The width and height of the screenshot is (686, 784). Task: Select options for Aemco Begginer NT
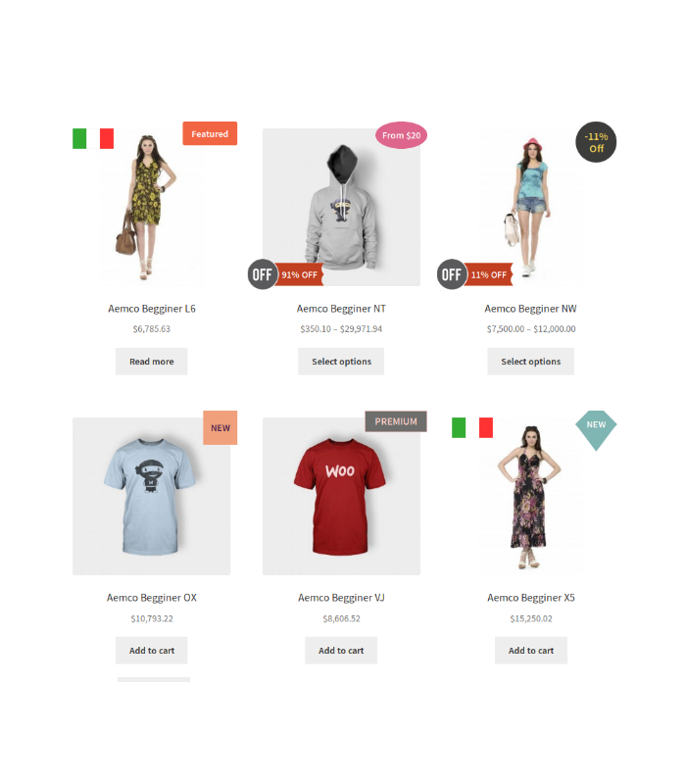(x=341, y=362)
